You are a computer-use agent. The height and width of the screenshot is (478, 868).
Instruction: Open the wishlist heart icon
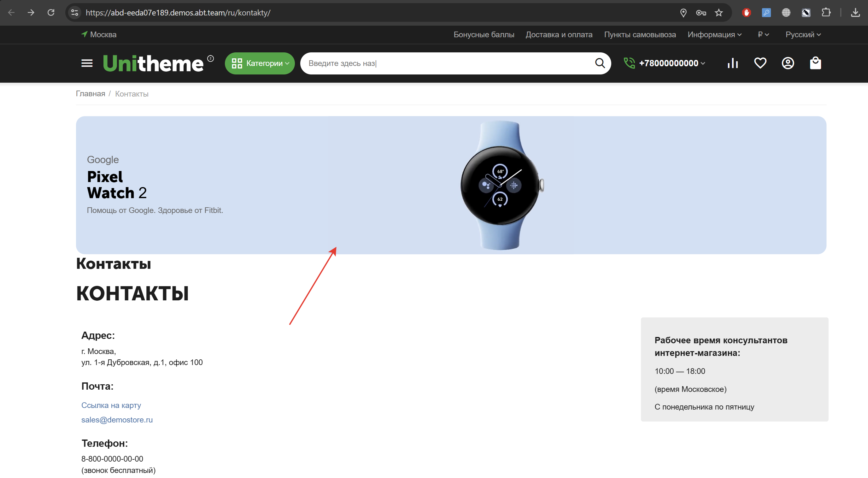(760, 63)
